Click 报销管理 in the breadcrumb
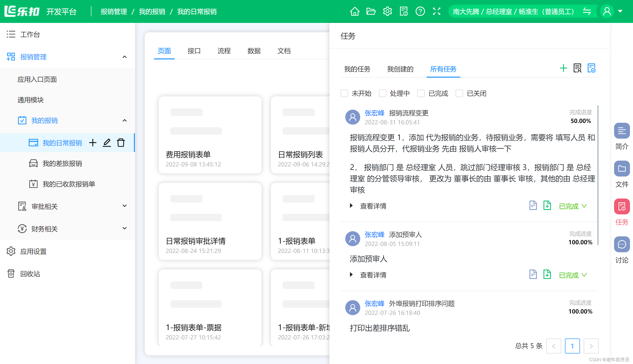This screenshot has width=633, height=364. coord(114,11)
